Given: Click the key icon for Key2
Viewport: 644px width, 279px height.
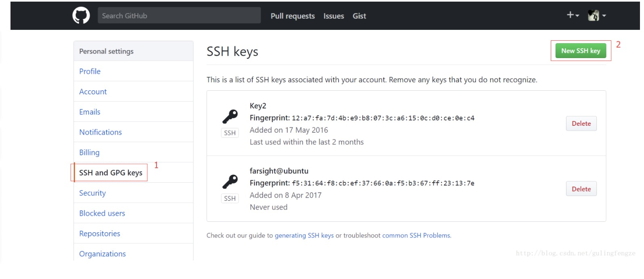Looking at the screenshot, I should pos(230,117).
